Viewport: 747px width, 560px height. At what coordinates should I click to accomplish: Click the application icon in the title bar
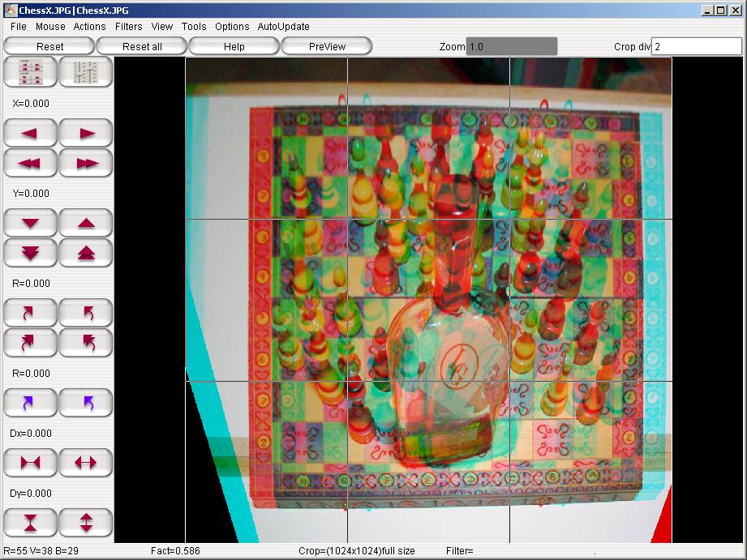[x=10, y=10]
